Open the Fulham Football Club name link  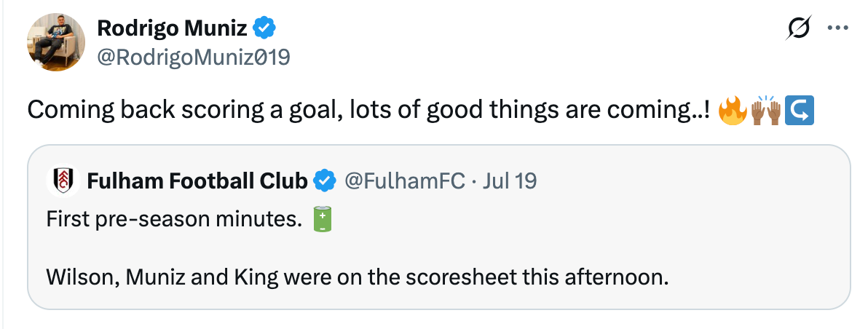click(x=197, y=181)
